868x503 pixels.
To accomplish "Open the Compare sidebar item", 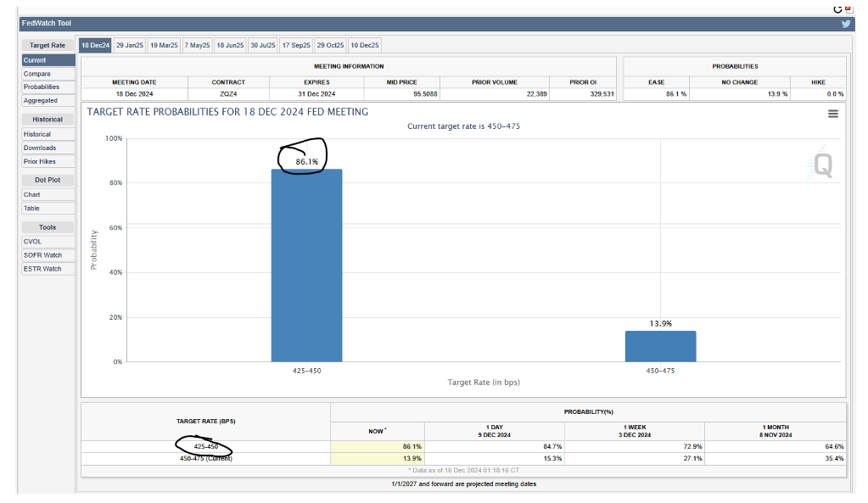I will point(48,74).
